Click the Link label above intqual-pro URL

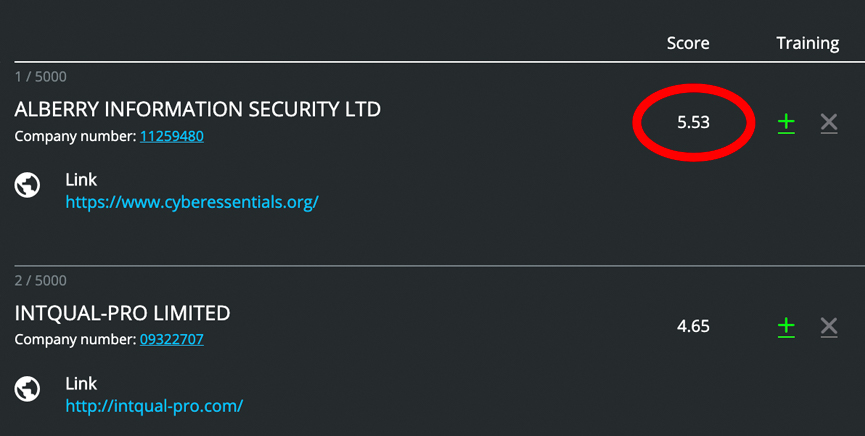coord(81,384)
